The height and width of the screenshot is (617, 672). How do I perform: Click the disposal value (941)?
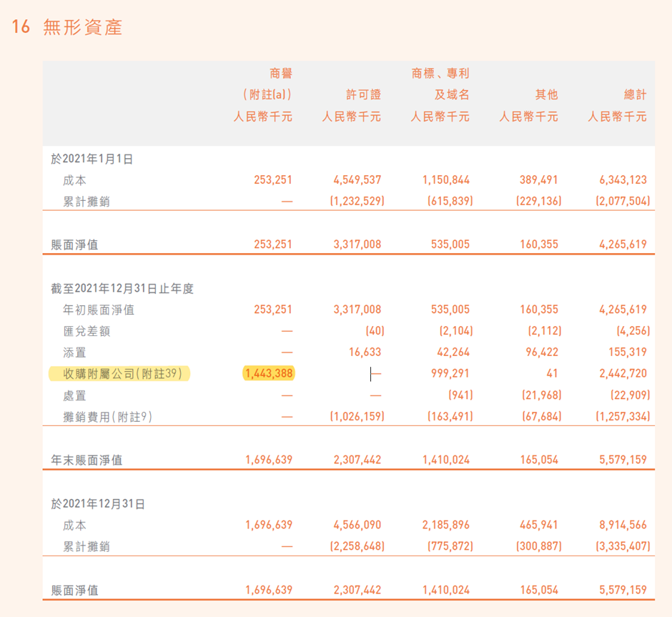pyautogui.click(x=460, y=395)
